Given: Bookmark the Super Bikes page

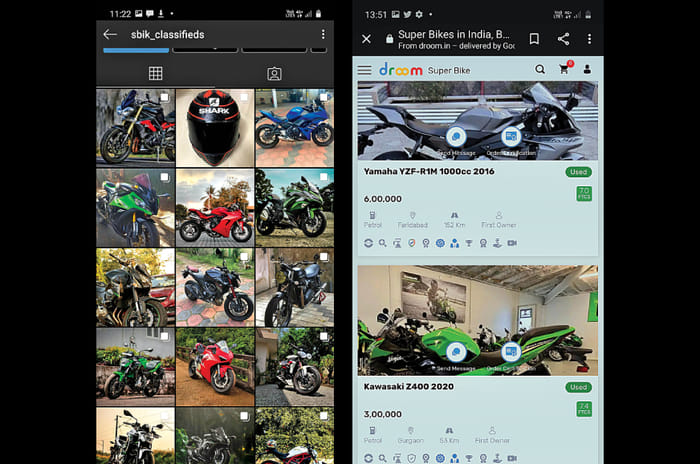Looking at the screenshot, I should [534, 39].
